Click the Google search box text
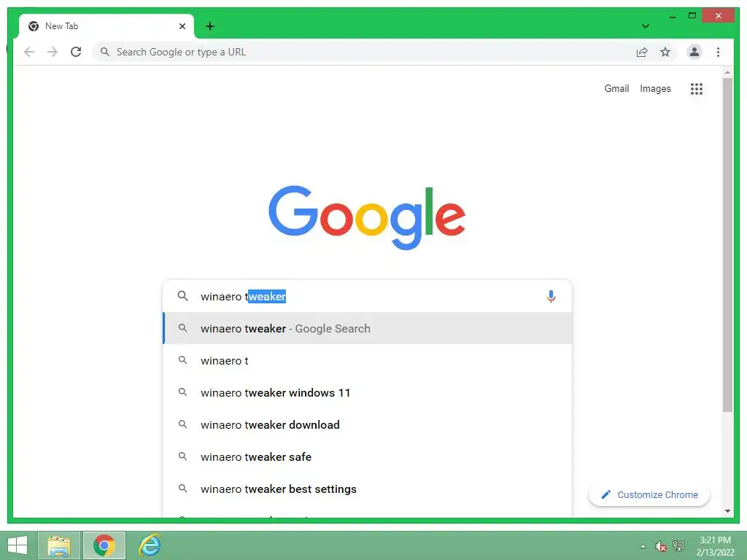This screenshot has width=747, height=560. click(x=243, y=296)
